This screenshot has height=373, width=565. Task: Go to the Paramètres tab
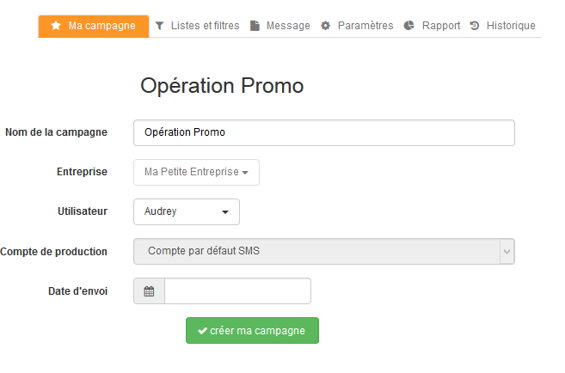tap(357, 26)
